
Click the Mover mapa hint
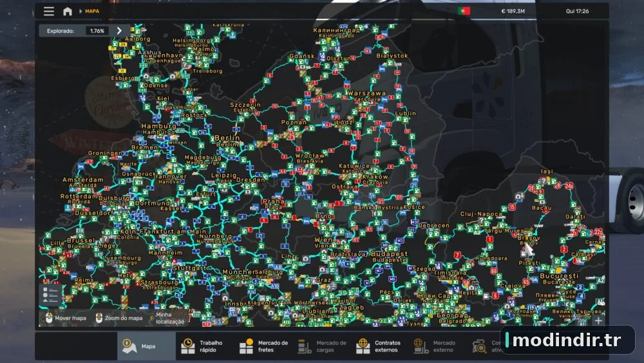[x=66, y=319]
